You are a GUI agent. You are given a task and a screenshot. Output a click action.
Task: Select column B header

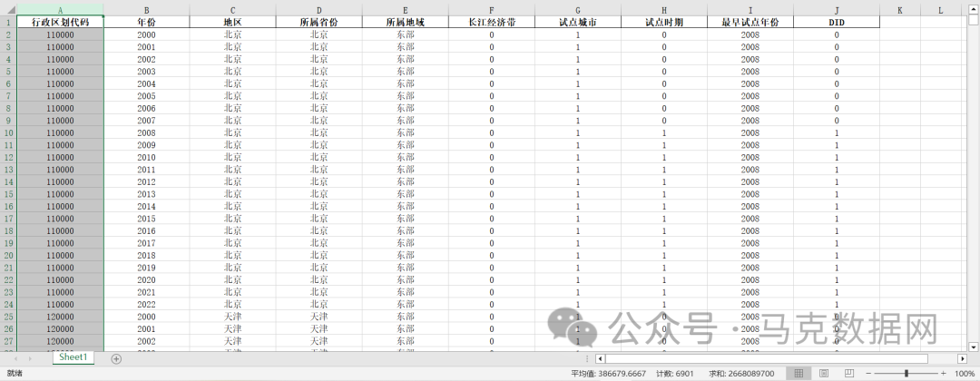point(146,10)
